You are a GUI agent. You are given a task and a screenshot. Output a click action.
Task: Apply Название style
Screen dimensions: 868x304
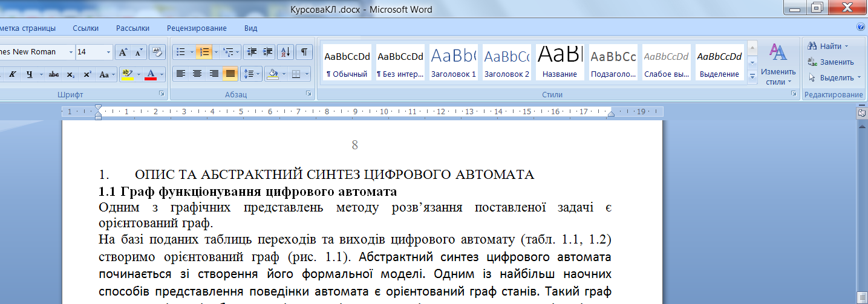click(560, 62)
